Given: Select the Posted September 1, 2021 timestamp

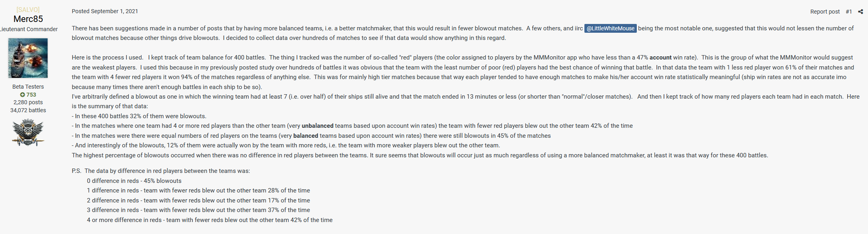Looking at the screenshot, I should point(105,11).
